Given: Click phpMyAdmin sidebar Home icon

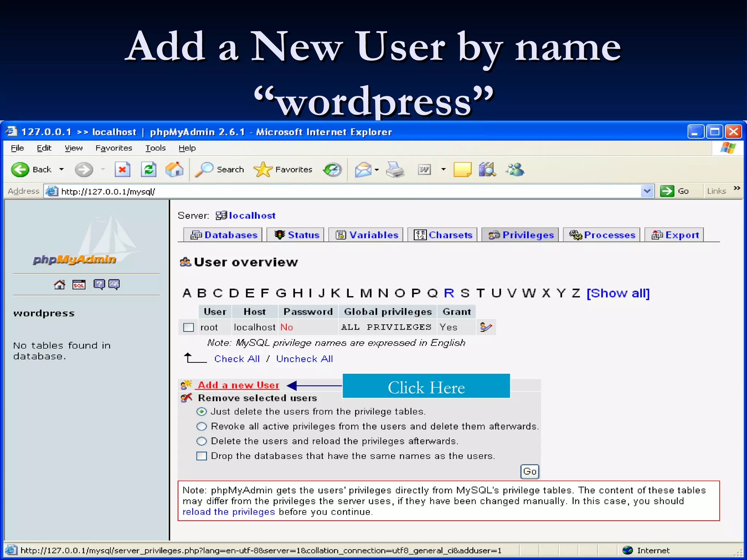Looking at the screenshot, I should pos(59,284).
